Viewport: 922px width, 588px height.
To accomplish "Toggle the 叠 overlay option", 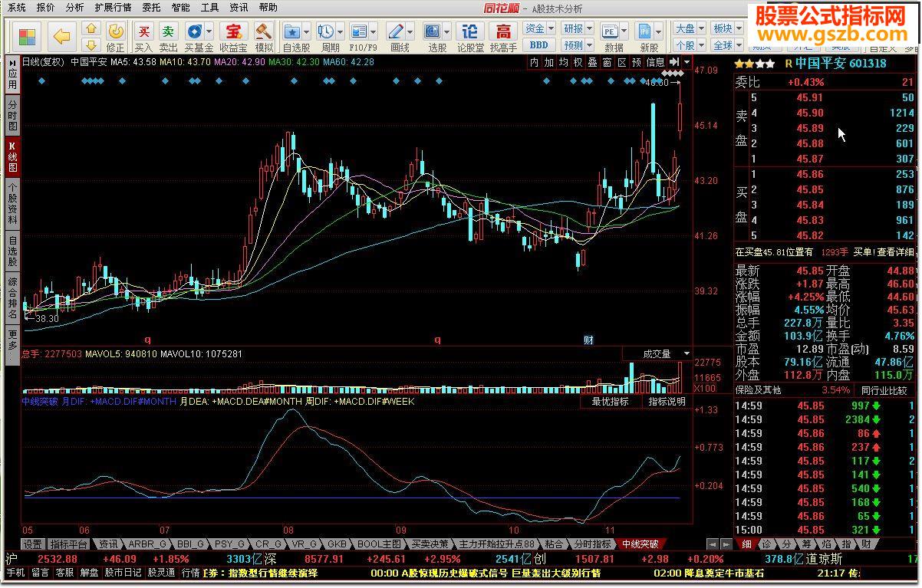I will 592,62.
